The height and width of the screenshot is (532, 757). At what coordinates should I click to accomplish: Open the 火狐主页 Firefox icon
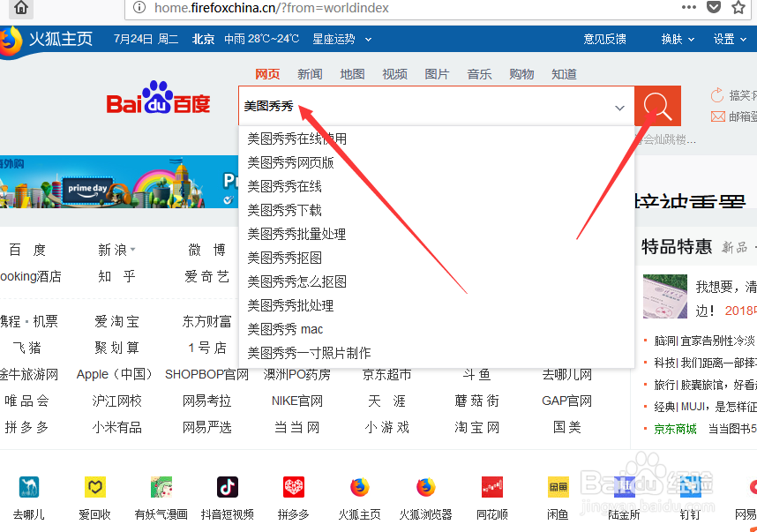click(360, 487)
